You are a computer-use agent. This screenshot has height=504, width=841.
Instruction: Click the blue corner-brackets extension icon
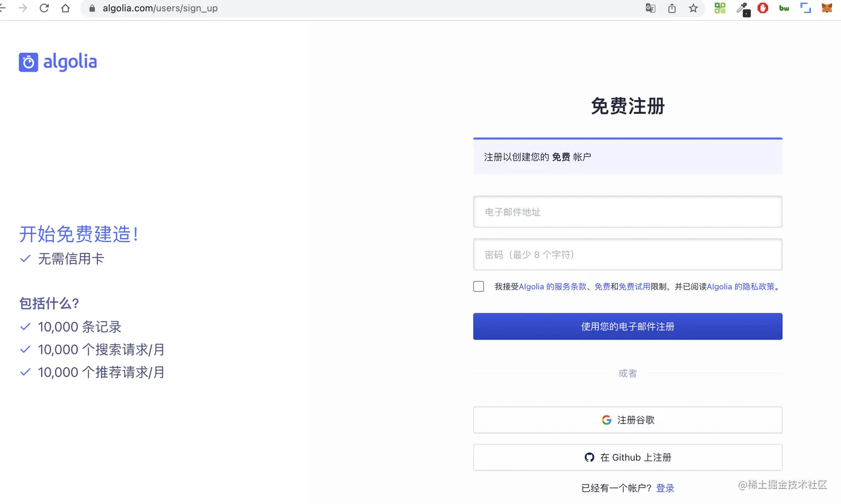[x=805, y=8]
